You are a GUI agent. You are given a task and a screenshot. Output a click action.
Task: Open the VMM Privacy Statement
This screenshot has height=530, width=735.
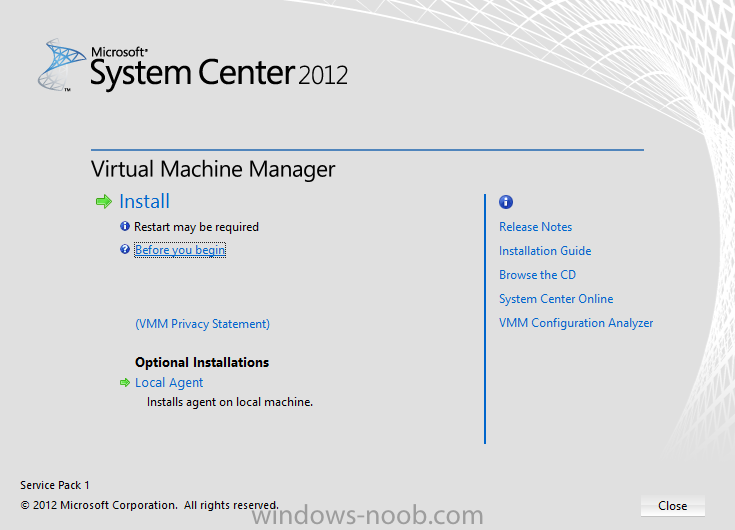pos(202,324)
